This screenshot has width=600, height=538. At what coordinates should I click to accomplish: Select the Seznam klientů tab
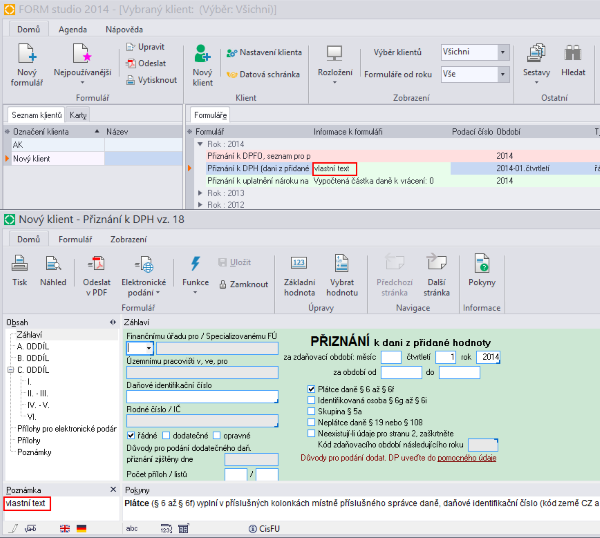click(36, 115)
